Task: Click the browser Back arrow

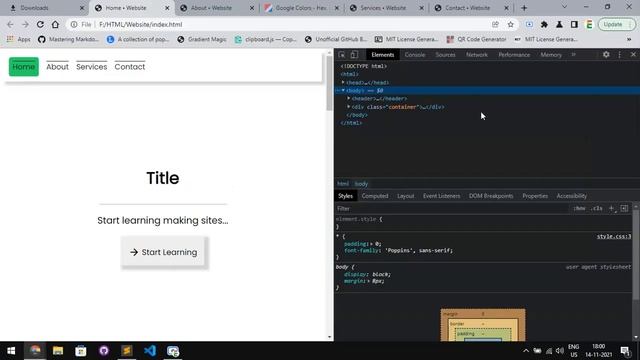Action: [x=10, y=24]
